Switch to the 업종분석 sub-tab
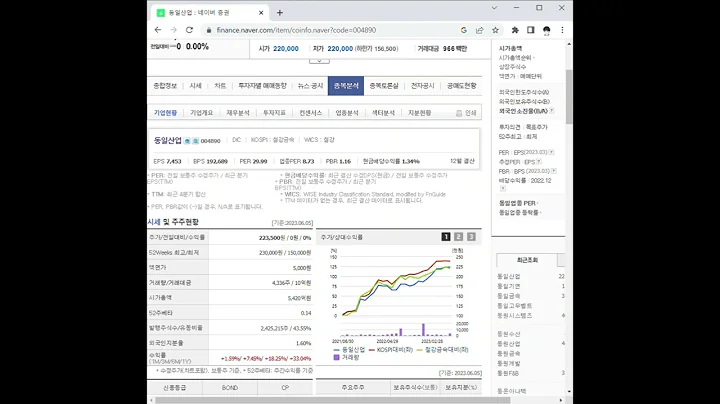Image resolution: width=720 pixels, height=404 pixels. pos(347,113)
